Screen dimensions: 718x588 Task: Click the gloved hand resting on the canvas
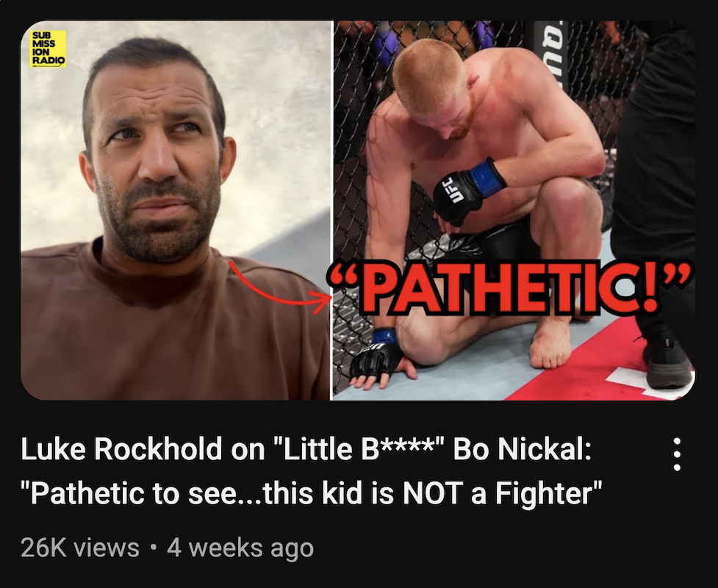381,358
